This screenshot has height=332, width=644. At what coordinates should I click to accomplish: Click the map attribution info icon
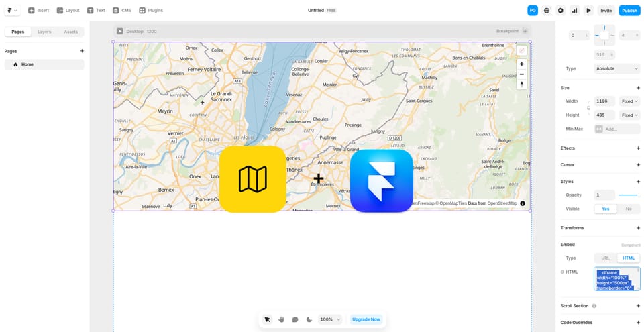523,203
